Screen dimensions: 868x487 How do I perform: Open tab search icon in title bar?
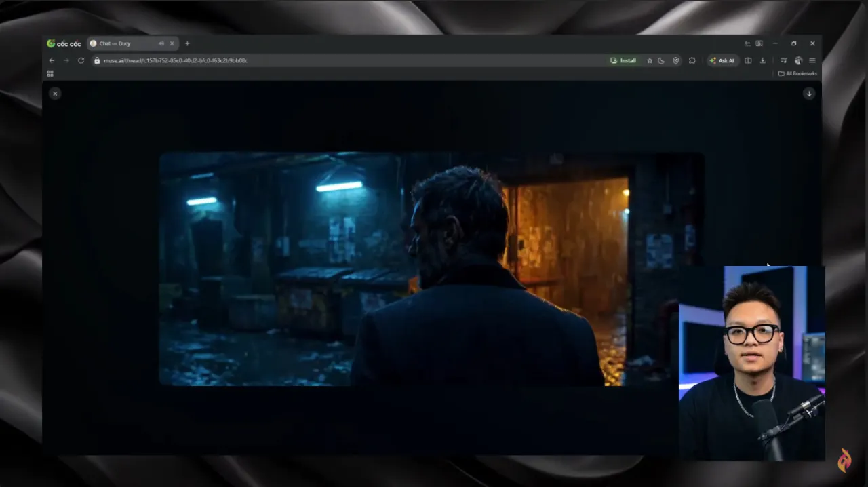coord(759,43)
